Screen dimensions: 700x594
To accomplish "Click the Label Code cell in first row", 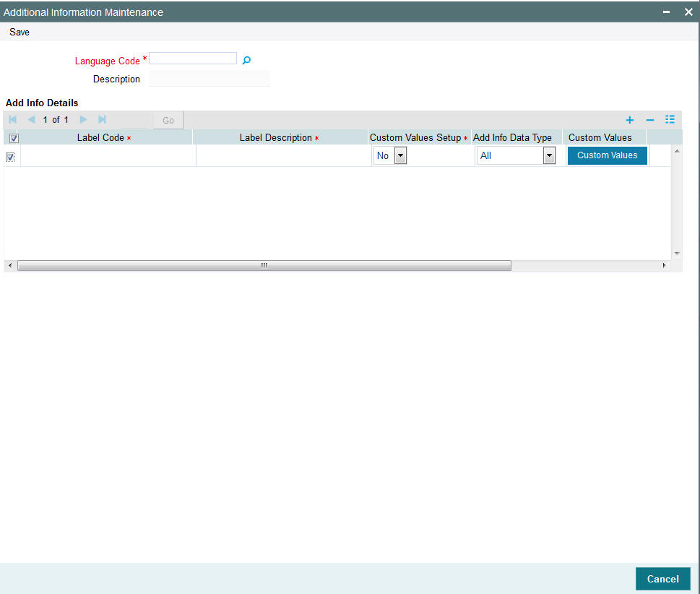I will pos(108,156).
